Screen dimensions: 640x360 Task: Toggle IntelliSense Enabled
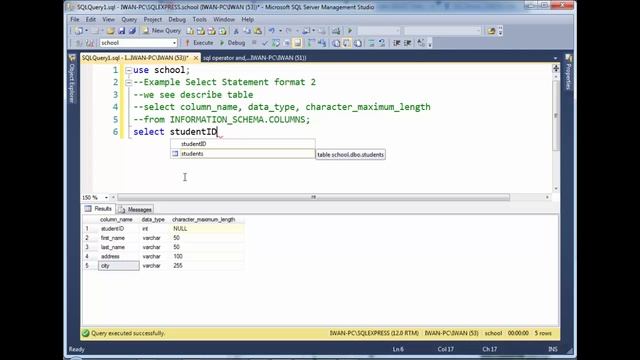click(298, 43)
